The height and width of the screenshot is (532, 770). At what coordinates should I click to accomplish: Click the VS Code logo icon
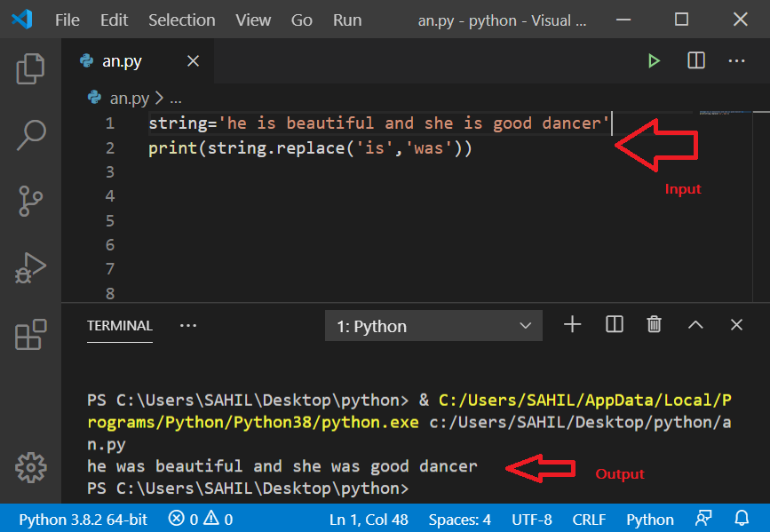[x=22, y=20]
